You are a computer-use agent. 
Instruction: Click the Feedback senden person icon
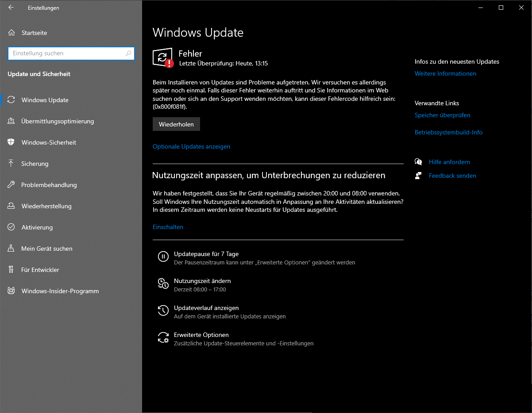(418, 176)
